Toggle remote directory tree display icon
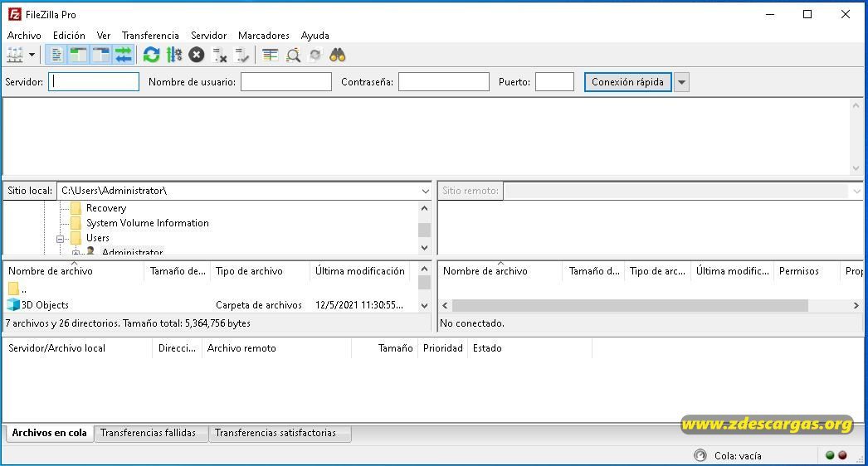This screenshot has height=466, width=868. [100, 55]
